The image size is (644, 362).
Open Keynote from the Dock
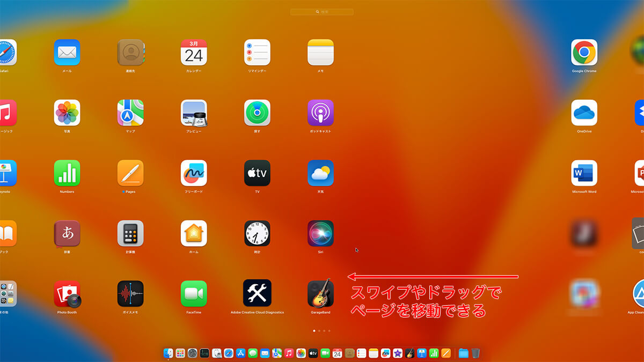(422, 353)
